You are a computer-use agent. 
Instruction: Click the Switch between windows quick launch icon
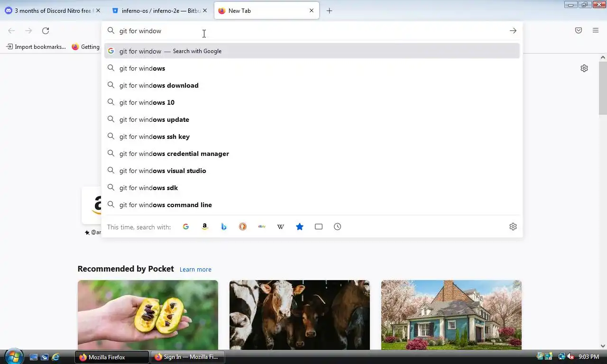45,357
